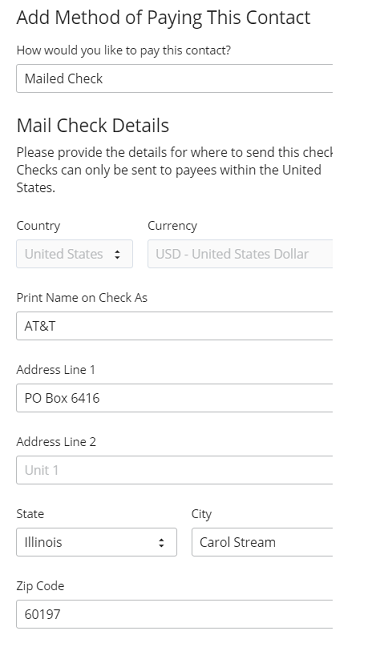Click the Address Line 2 label
Image resolution: width=372 pixels, height=647 pixels.
point(56,442)
